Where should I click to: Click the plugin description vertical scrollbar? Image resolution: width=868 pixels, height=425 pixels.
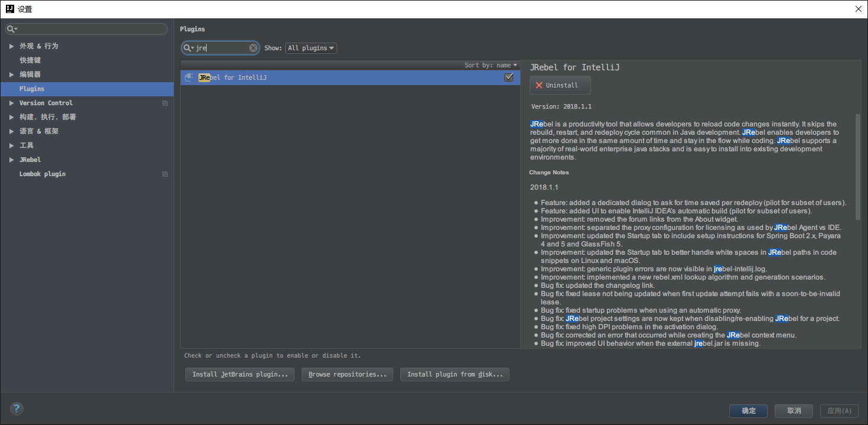(857, 166)
